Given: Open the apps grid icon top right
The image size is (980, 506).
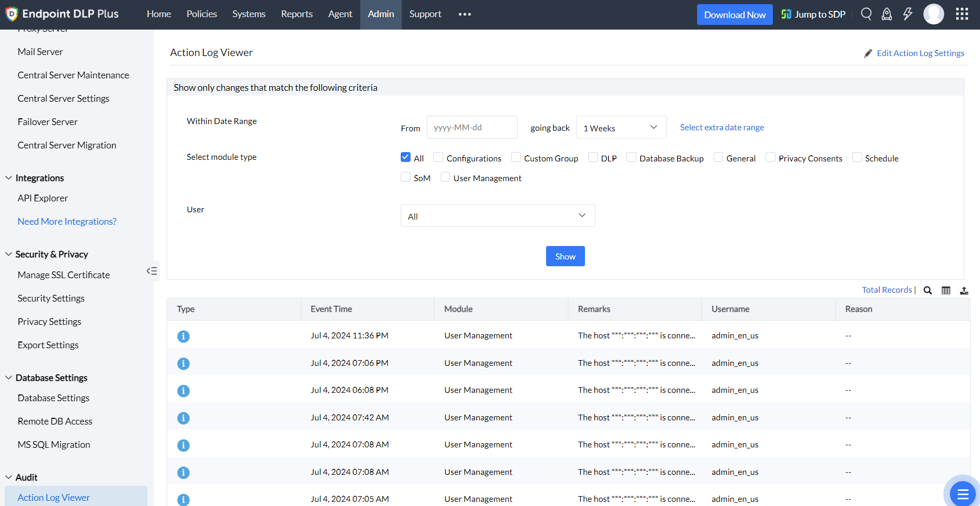Looking at the screenshot, I should 962,14.
